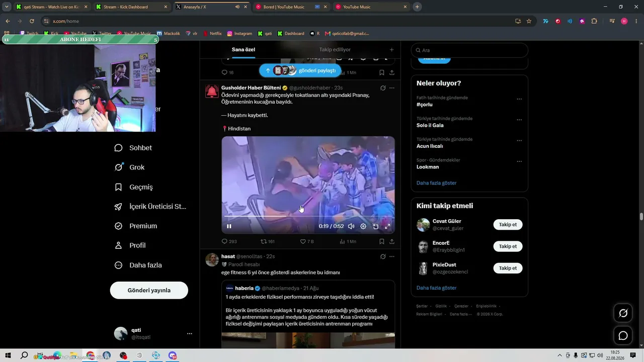Open Grok from the X sidebar
Viewport: 644px width, 362px height.
point(129,167)
